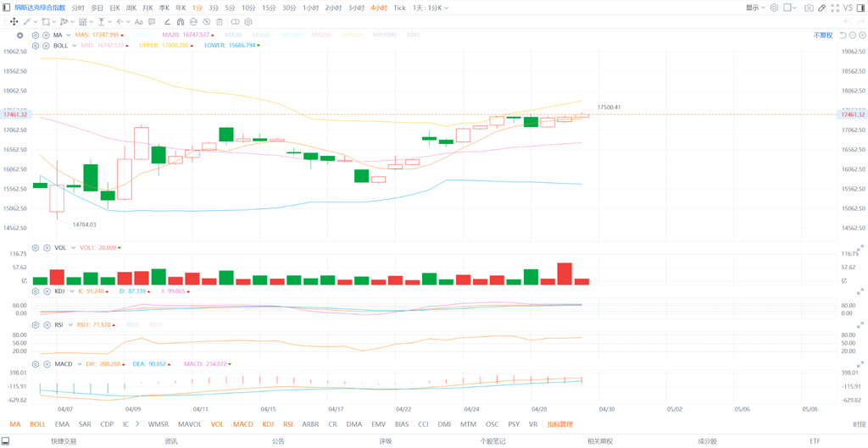
Task: Expand the MACD panel with corner arrow
Action: click(861, 364)
